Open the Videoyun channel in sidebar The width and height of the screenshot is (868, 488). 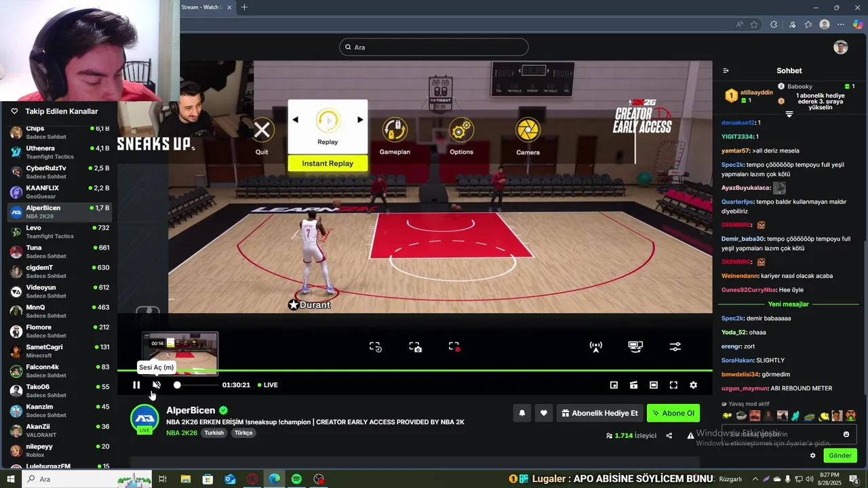[x=60, y=291]
